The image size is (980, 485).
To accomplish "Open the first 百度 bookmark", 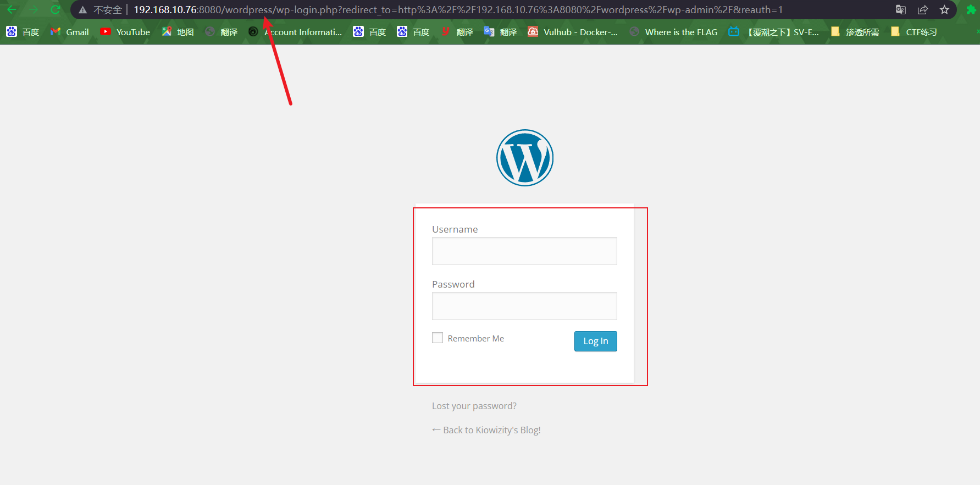I will click(x=23, y=32).
